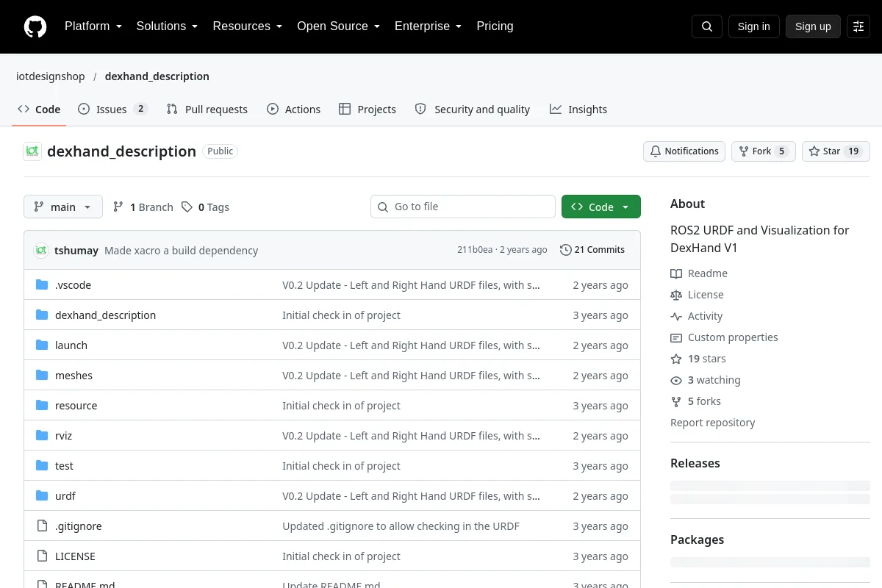This screenshot has height=588, width=882.
Task: Click the tshumay author name
Action: point(76,251)
